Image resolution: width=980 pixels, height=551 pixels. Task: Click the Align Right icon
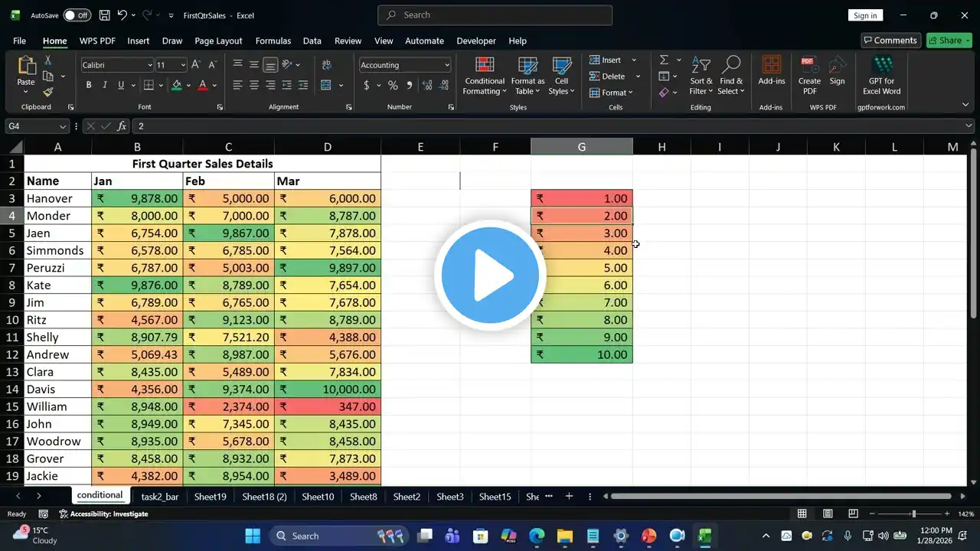270,85
